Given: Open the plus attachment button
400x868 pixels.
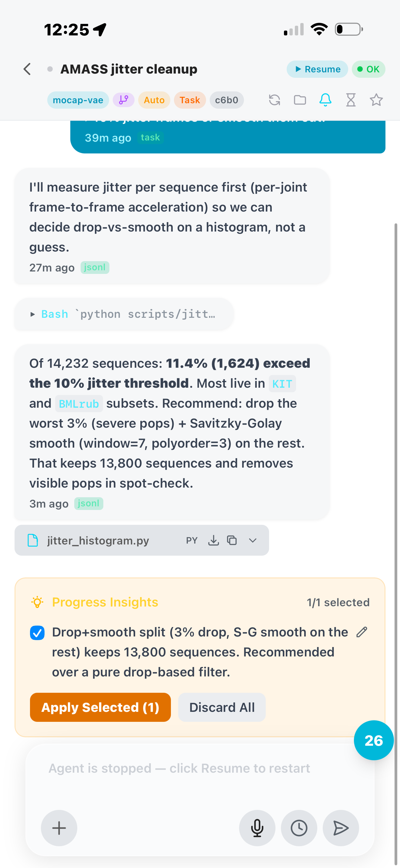Looking at the screenshot, I should tap(59, 828).
